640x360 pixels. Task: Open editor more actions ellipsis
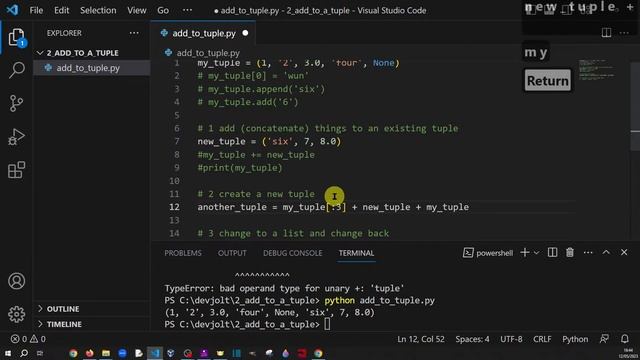click(624, 33)
